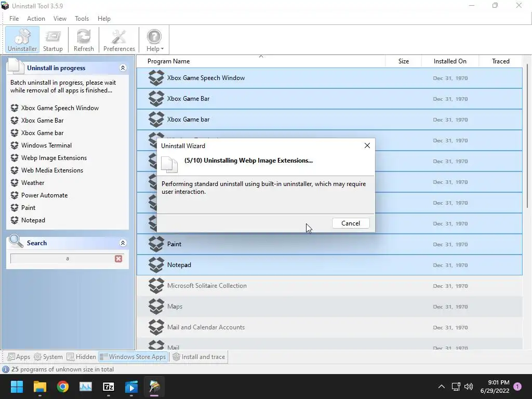Click Web Media Extensions in sidebar queue

(x=52, y=170)
